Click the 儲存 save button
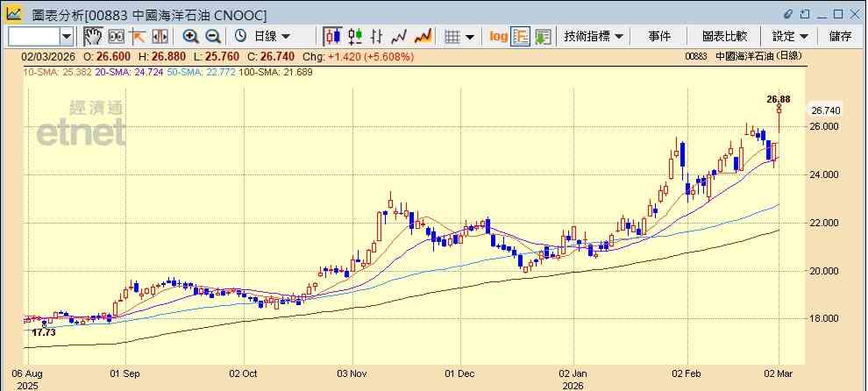868x391 pixels. [840, 37]
